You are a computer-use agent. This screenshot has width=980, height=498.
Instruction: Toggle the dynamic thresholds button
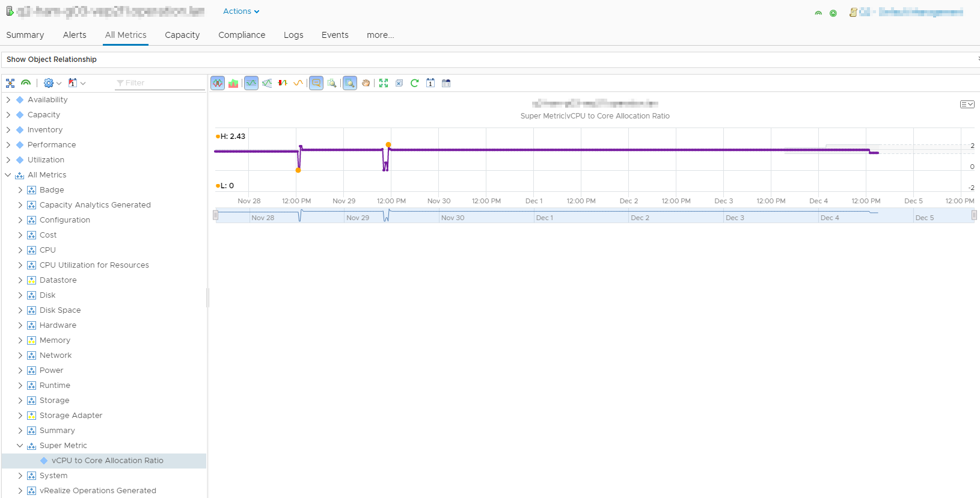click(251, 83)
